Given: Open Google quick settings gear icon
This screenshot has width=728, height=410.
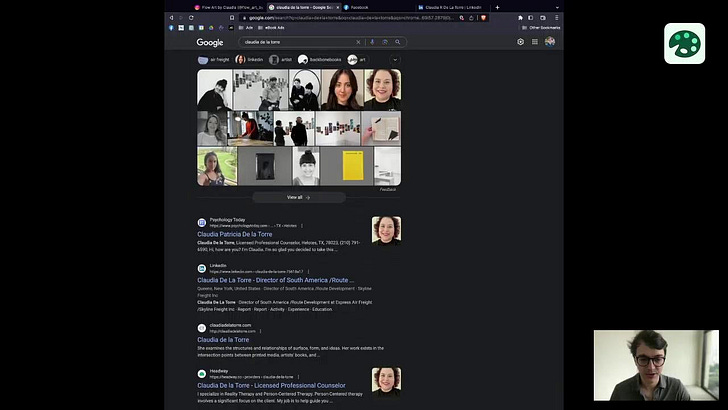Looking at the screenshot, I should pos(520,42).
